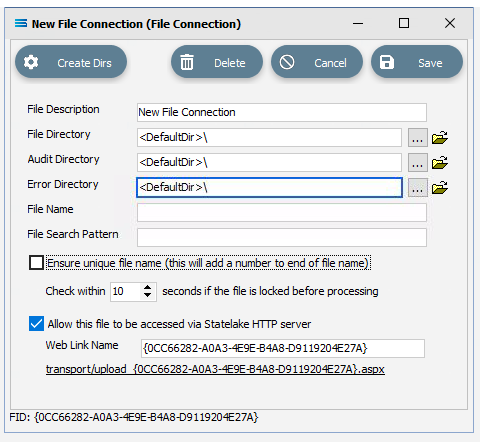Open folder icon next to File Directory

point(440,137)
